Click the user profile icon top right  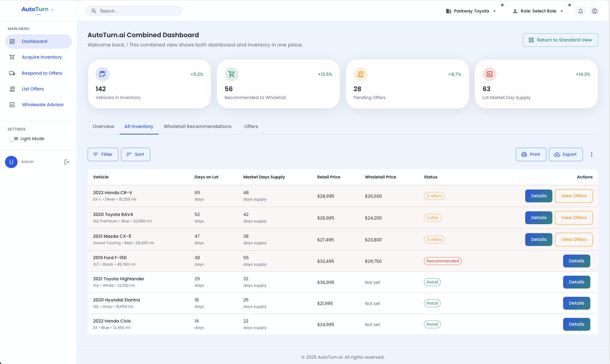(595, 11)
